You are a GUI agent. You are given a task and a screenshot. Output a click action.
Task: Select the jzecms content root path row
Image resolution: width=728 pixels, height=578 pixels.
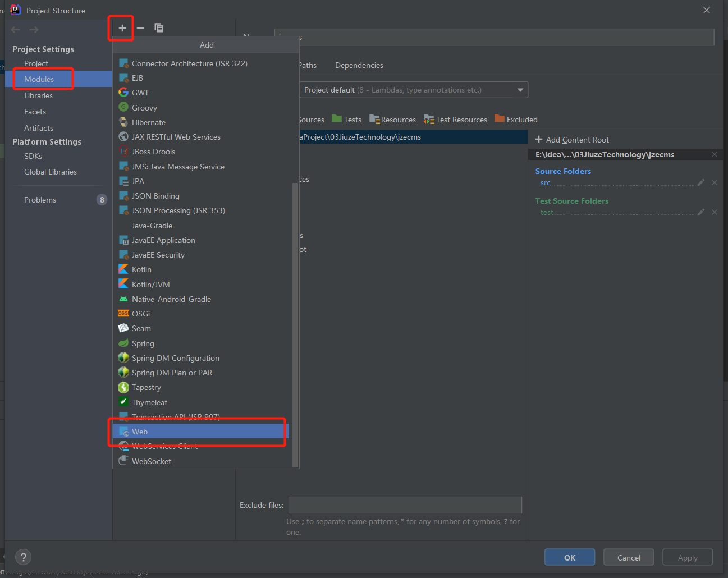coord(413,137)
